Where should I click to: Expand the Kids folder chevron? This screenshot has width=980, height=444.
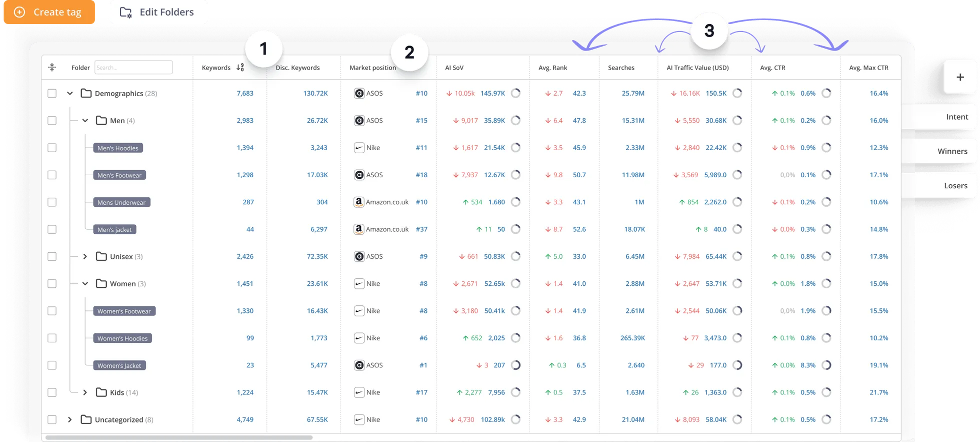point(85,392)
